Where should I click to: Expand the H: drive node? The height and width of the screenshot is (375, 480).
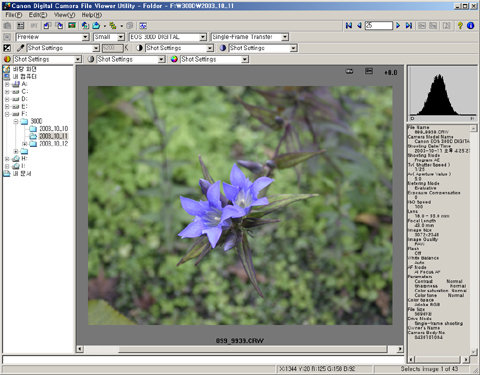coord(7,159)
